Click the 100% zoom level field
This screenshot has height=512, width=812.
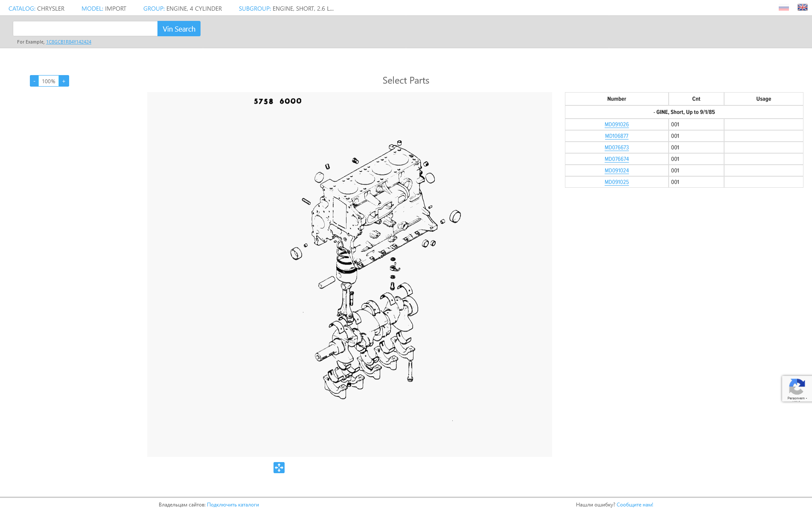49,81
